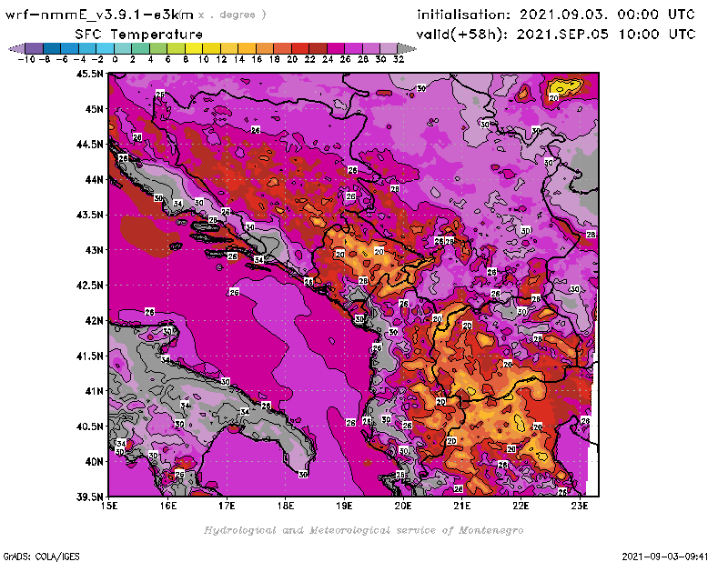Select the legend swatch between -2 and 0
The image size is (728, 562).
(105, 48)
